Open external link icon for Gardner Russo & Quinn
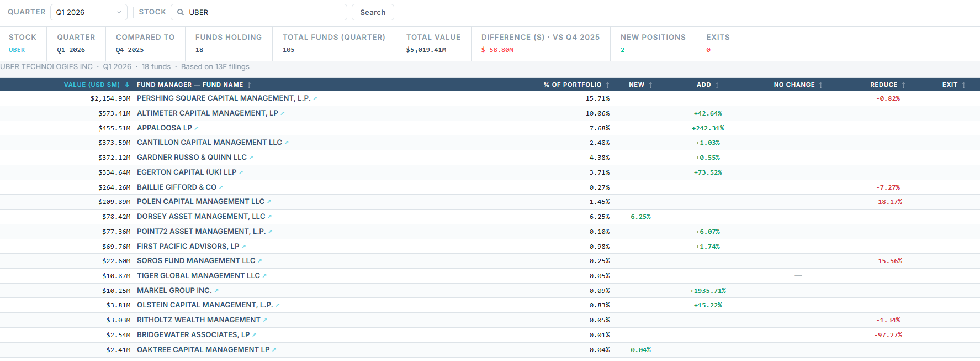980x361 pixels. pos(251,158)
